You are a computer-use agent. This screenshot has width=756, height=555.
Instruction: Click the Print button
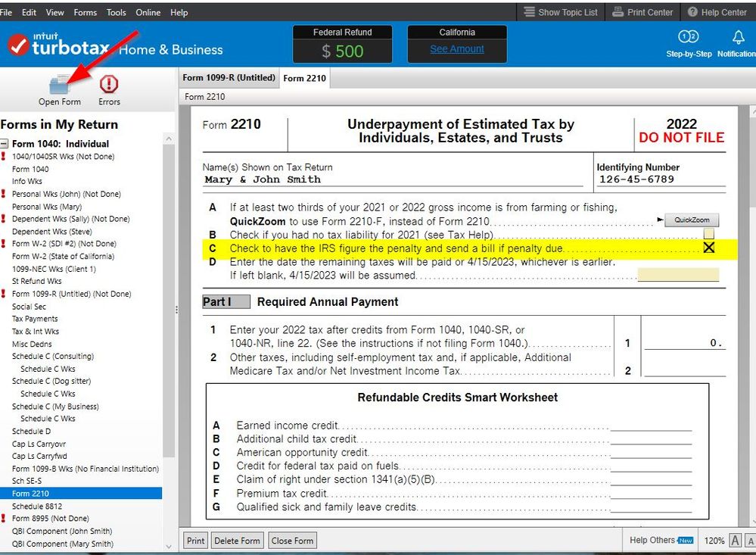(x=195, y=541)
